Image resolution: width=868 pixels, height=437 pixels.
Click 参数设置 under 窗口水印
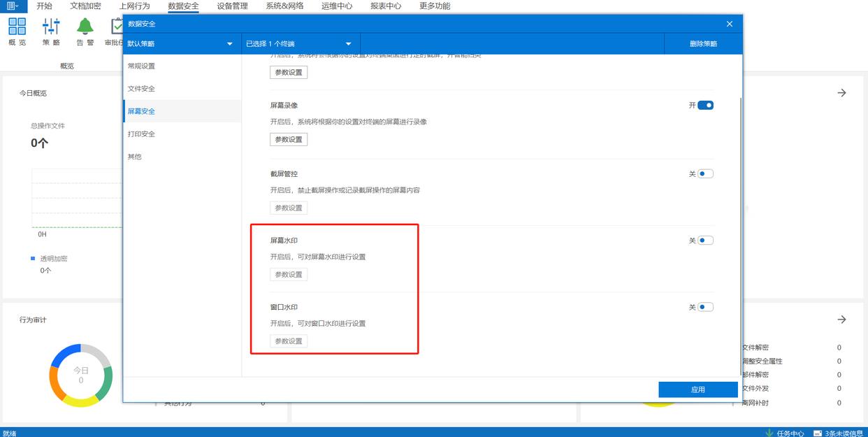(289, 341)
